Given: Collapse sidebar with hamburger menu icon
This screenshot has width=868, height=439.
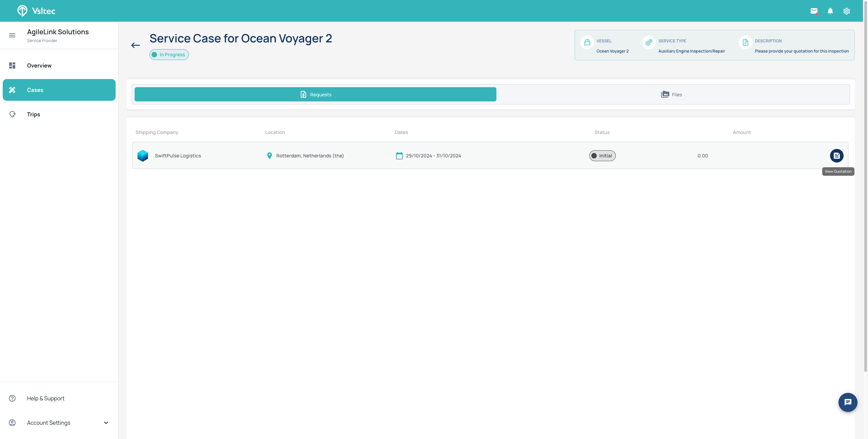Looking at the screenshot, I should tap(12, 35).
